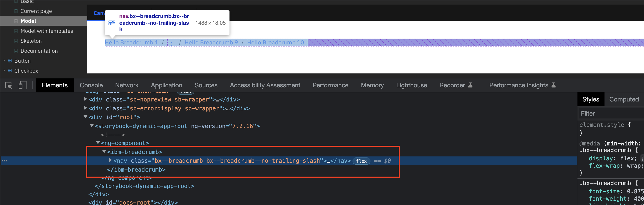This screenshot has width=644, height=205.
Task: Open the Console tab
Action: tap(91, 85)
